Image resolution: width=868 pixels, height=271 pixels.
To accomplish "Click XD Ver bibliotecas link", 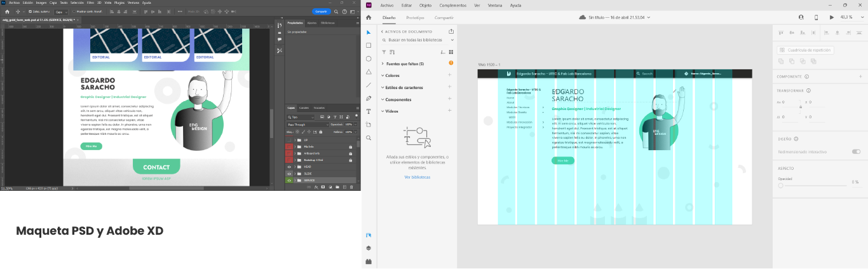I will [x=417, y=177].
